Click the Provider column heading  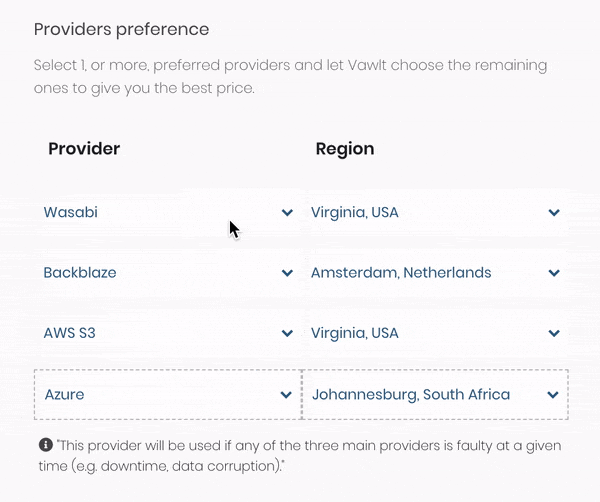point(84,148)
